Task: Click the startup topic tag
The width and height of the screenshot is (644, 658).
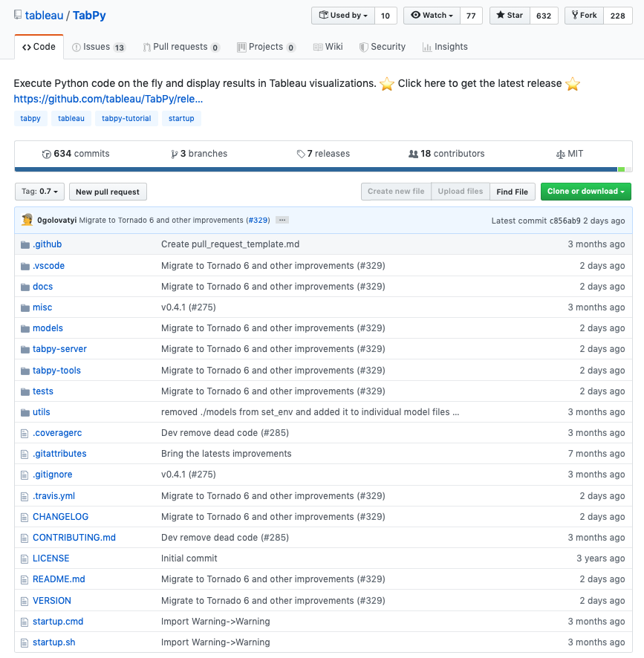Action: coord(181,118)
